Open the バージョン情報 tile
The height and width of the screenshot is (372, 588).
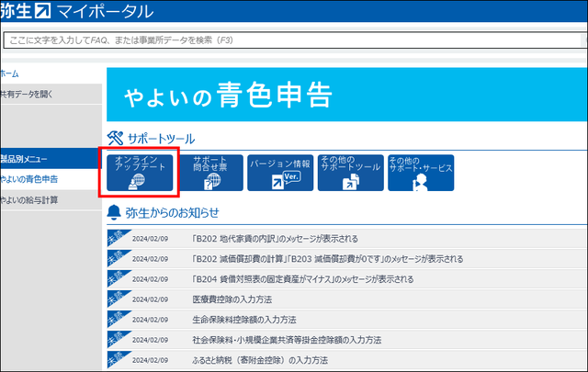tap(280, 173)
